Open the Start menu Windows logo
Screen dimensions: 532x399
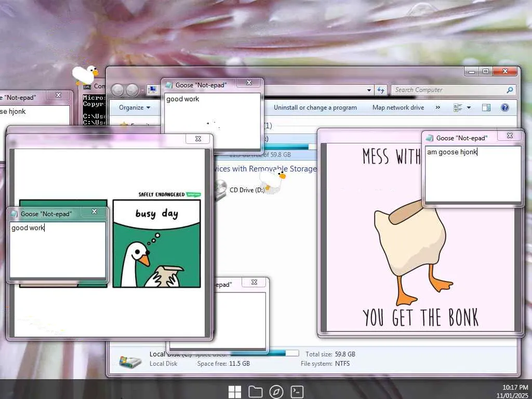(235, 392)
